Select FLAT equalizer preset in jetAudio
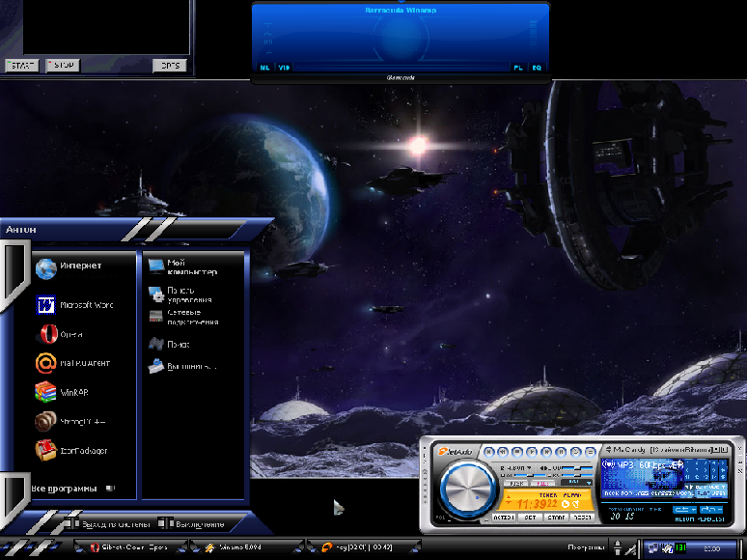The height and width of the screenshot is (560, 747). tap(703, 493)
